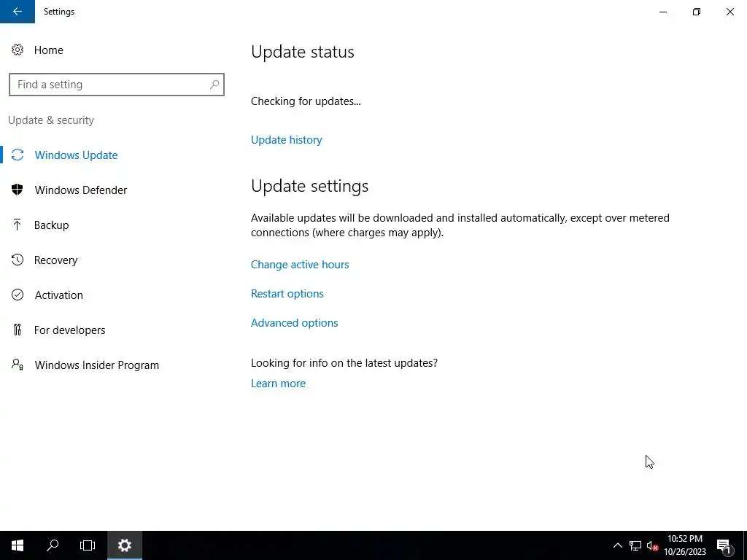This screenshot has width=747, height=560.
Task: Click Learn more about latest updates
Action: [x=278, y=384]
